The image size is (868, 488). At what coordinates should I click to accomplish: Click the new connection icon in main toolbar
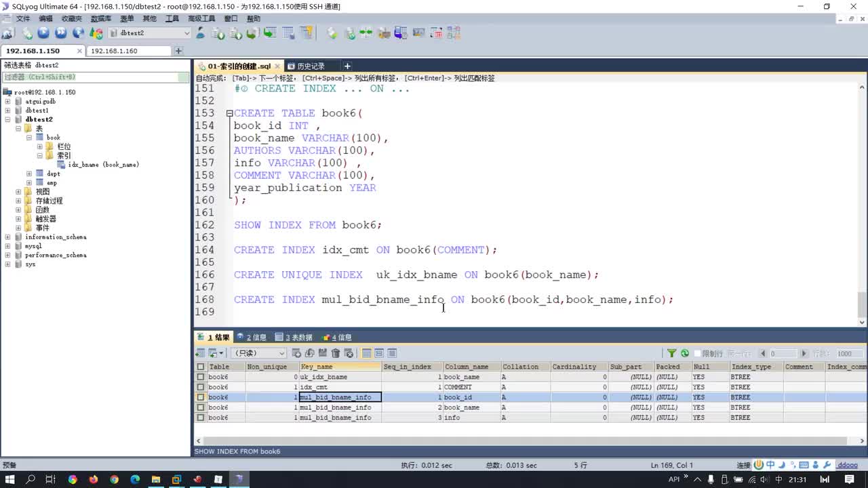(x=7, y=33)
